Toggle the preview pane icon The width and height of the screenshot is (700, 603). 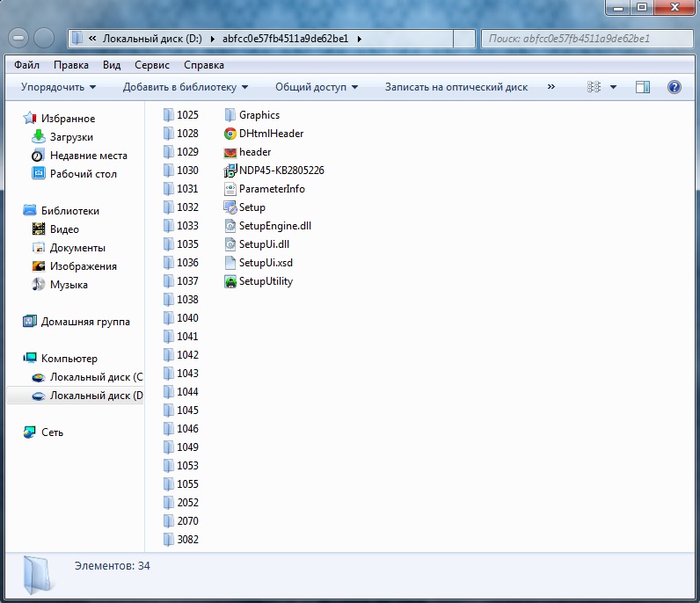click(x=643, y=87)
